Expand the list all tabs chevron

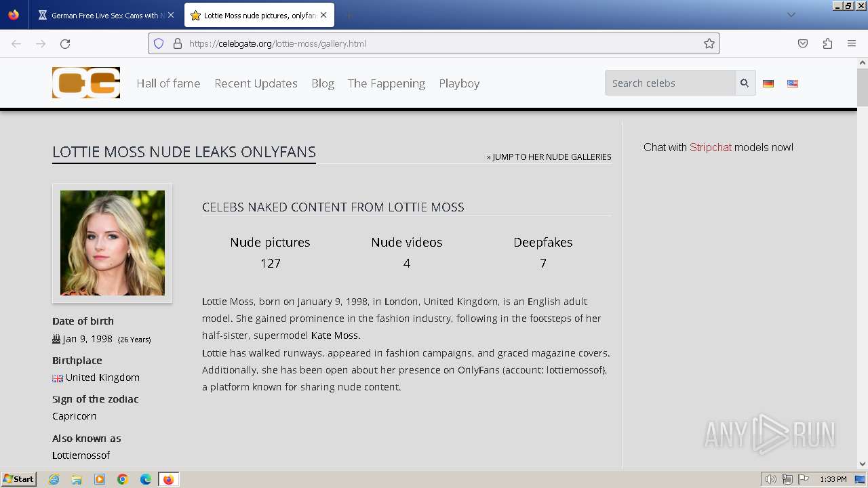coord(791,15)
